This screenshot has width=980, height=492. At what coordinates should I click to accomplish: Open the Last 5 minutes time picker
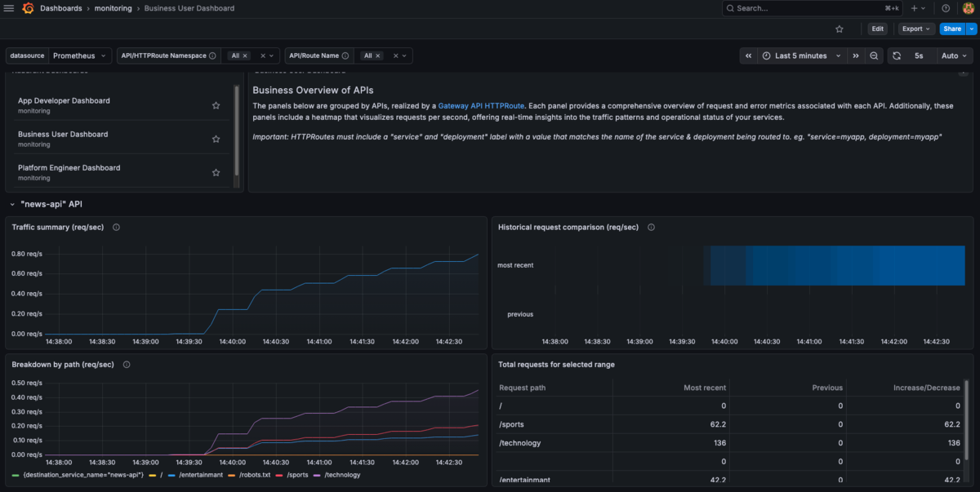pyautogui.click(x=800, y=55)
